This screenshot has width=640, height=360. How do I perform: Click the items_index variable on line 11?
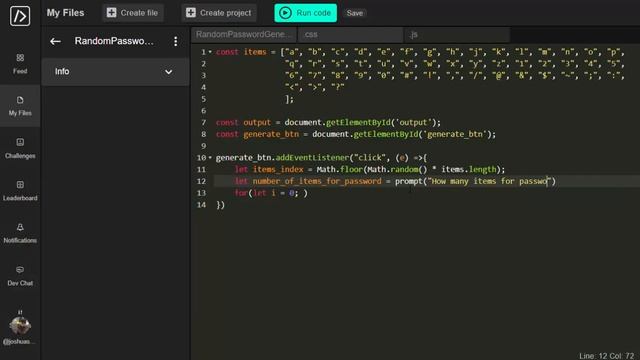[x=278, y=169]
